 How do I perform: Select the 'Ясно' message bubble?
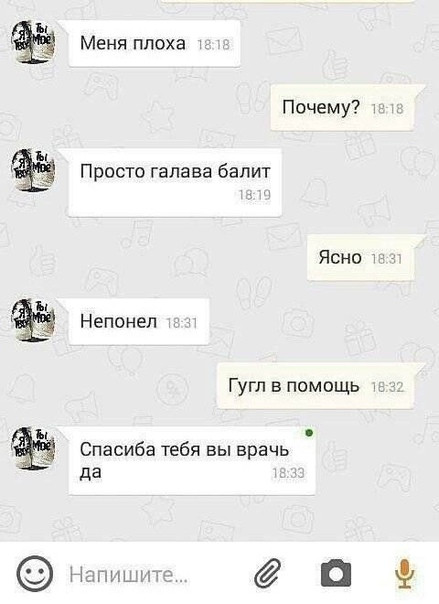point(360,257)
